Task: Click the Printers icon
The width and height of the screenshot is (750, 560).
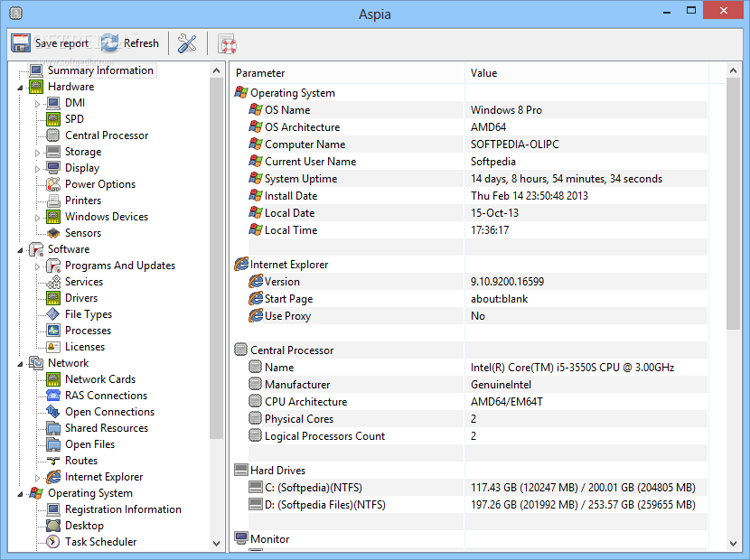Action: coord(53,201)
